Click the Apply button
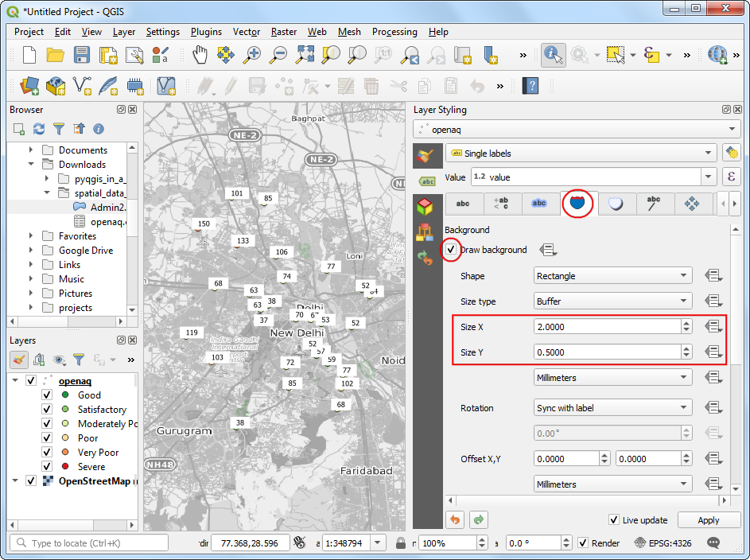Image resolution: width=750 pixels, height=560 pixels. point(707,520)
